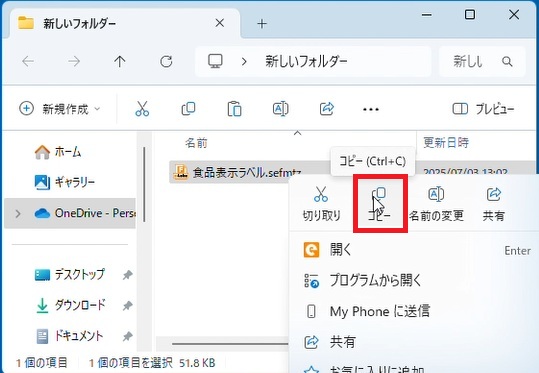Click the Paste clipboard icon in the toolbar
The height and width of the screenshot is (373, 539).
(234, 109)
